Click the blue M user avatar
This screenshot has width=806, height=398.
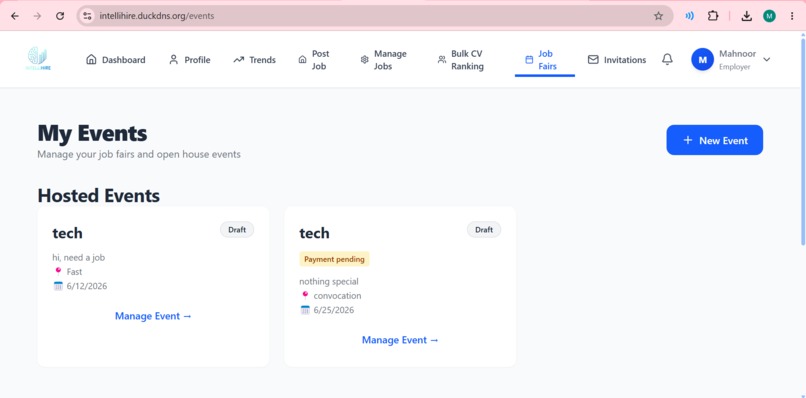click(x=703, y=60)
